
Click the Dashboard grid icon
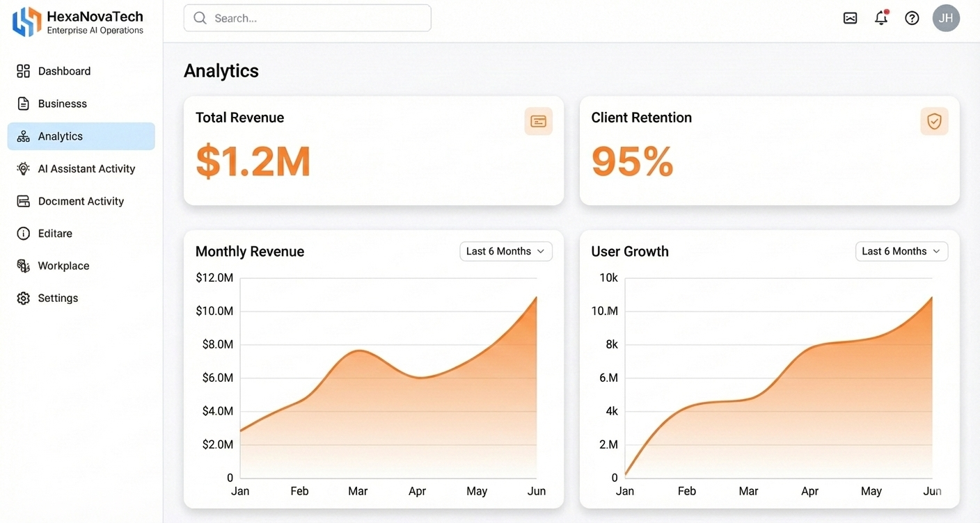(24, 71)
